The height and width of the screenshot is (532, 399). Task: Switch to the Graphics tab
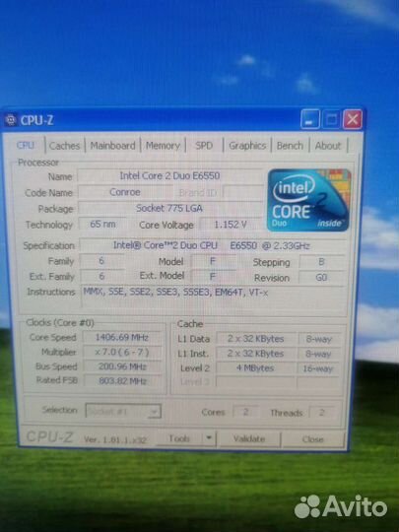(x=247, y=146)
